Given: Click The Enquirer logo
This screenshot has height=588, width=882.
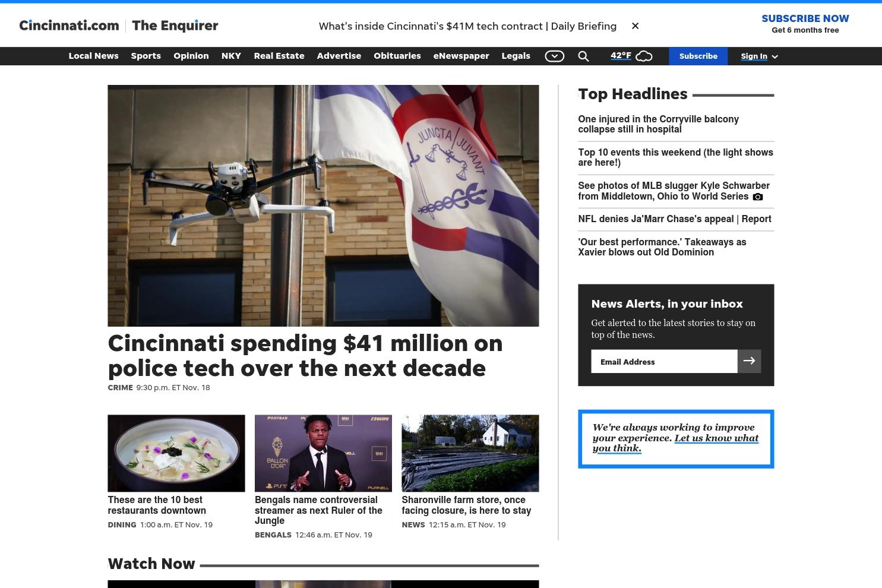Looking at the screenshot, I should (x=175, y=25).
